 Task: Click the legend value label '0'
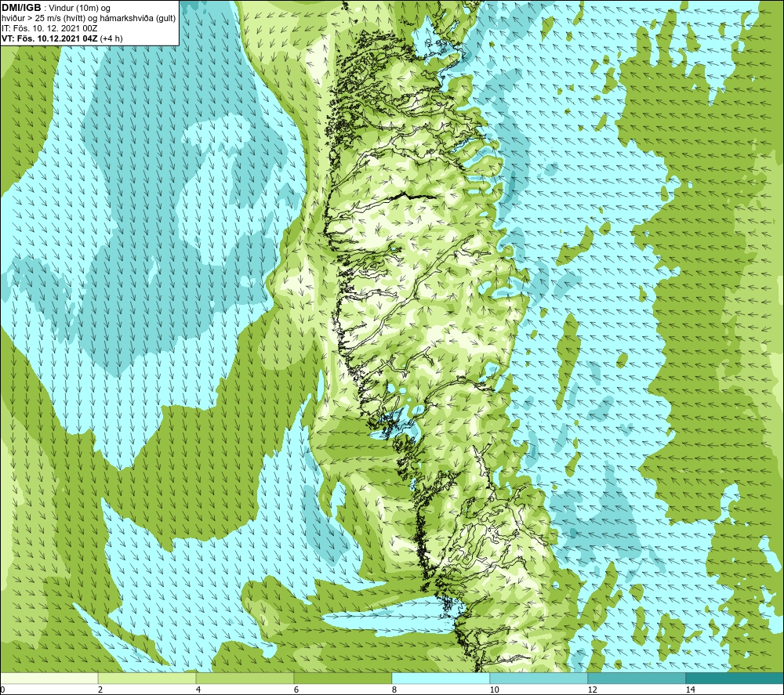pos(2,690)
